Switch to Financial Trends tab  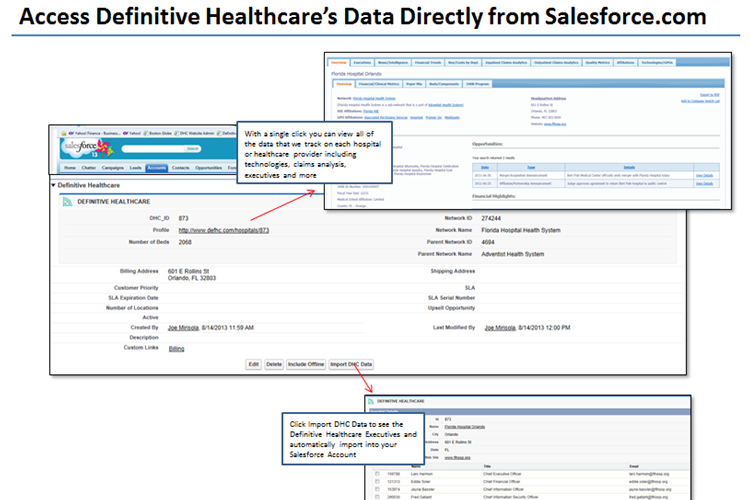[428, 63]
